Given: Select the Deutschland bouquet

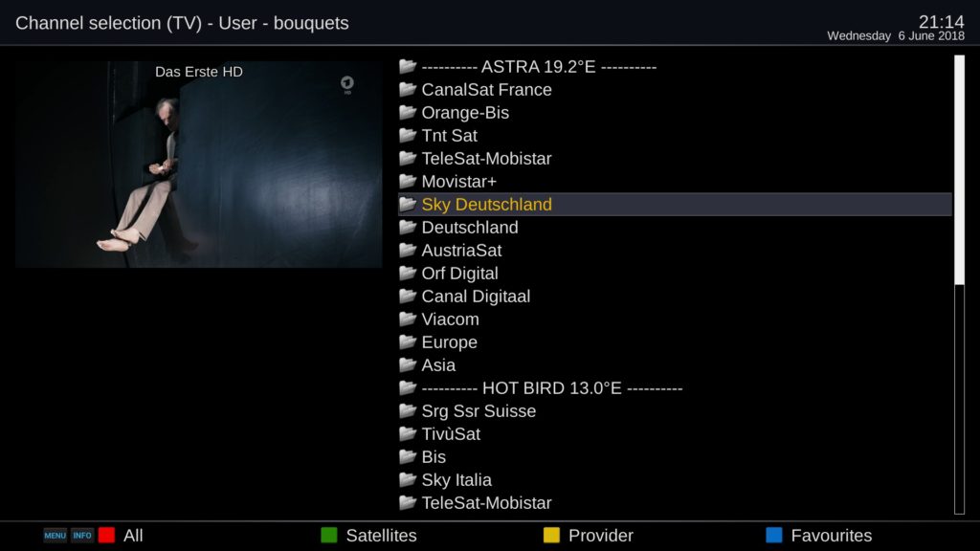Looking at the screenshot, I should 675,228.
